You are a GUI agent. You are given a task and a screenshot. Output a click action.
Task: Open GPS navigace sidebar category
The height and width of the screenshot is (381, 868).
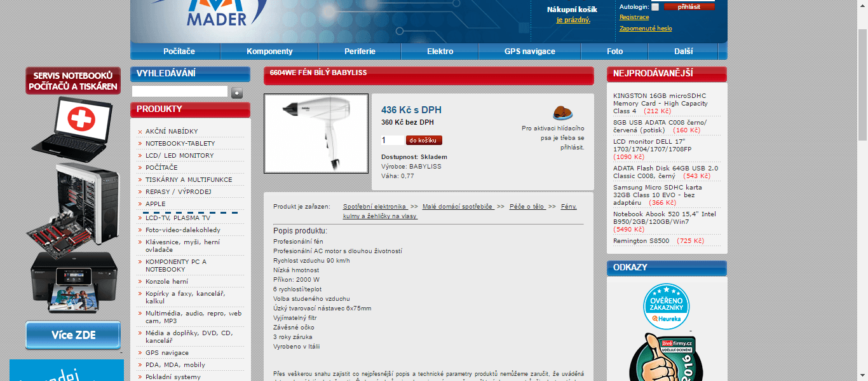coord(167,352)
